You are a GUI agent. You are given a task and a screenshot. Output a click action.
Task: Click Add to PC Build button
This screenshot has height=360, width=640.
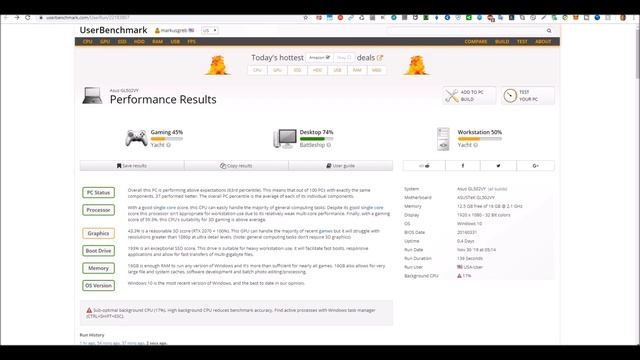click(x=469, y=96)
